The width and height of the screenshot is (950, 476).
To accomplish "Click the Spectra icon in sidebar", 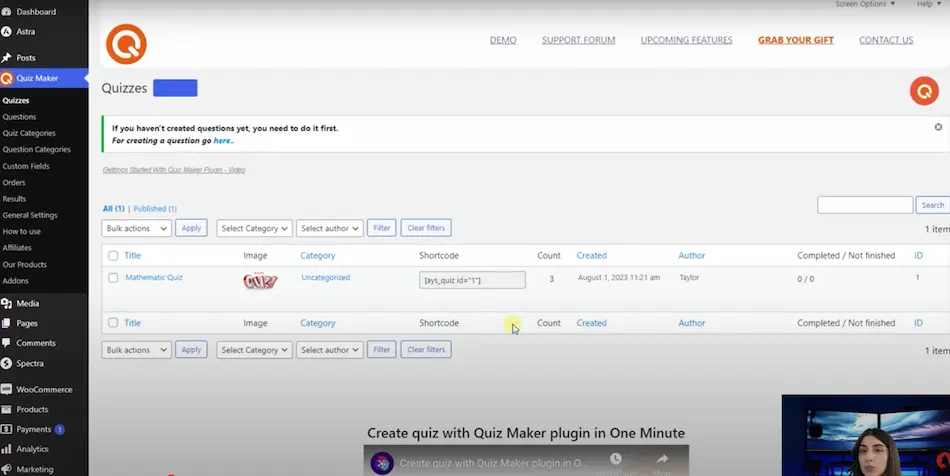I will 6,363.
